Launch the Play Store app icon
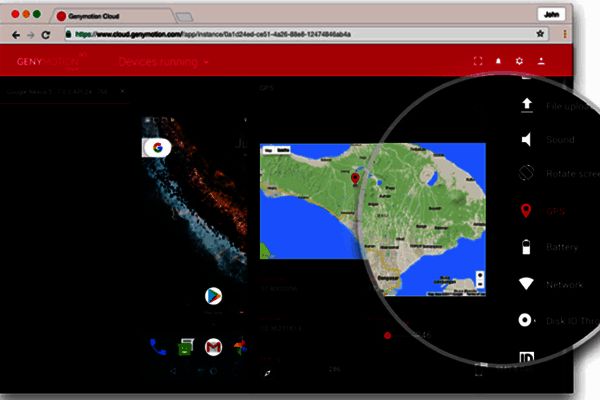The image size is (600, 400). (x=212, y=296)
